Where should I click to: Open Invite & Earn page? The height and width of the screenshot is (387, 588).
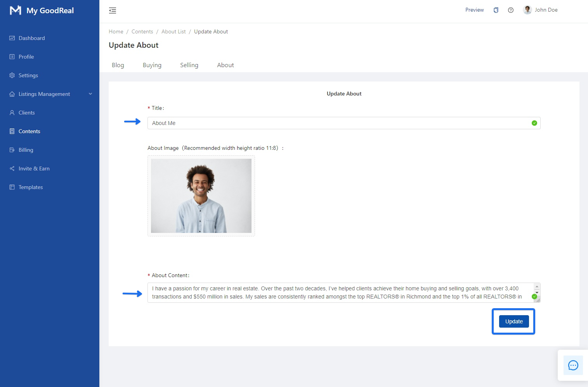(x=34, y=168)
